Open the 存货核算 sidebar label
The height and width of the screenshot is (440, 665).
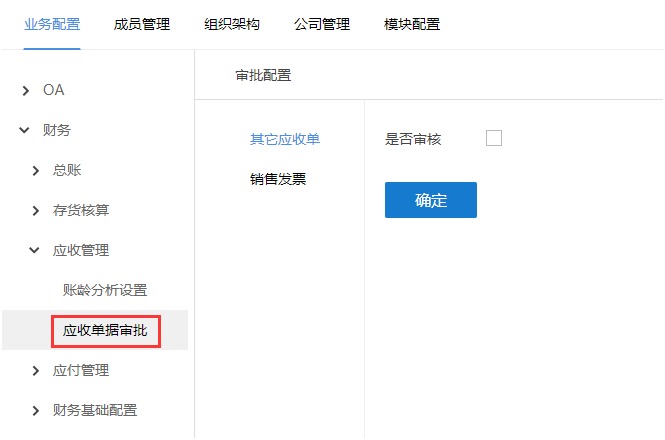[x=81, y=210]
